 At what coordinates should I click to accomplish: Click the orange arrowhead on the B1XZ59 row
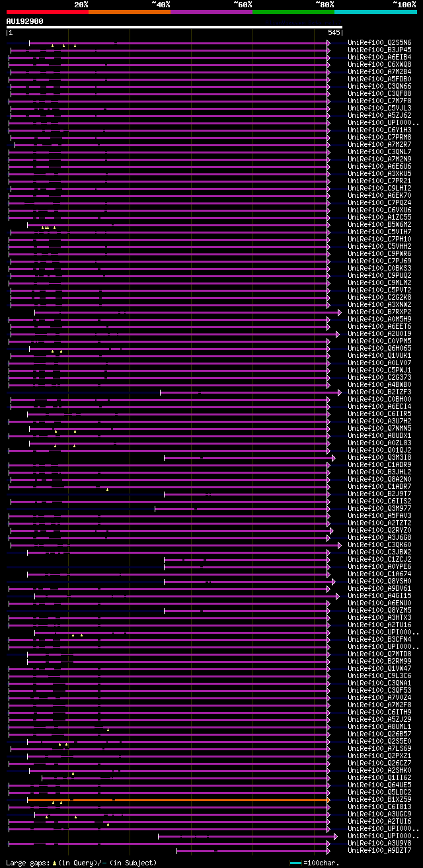tap(328, 800)
